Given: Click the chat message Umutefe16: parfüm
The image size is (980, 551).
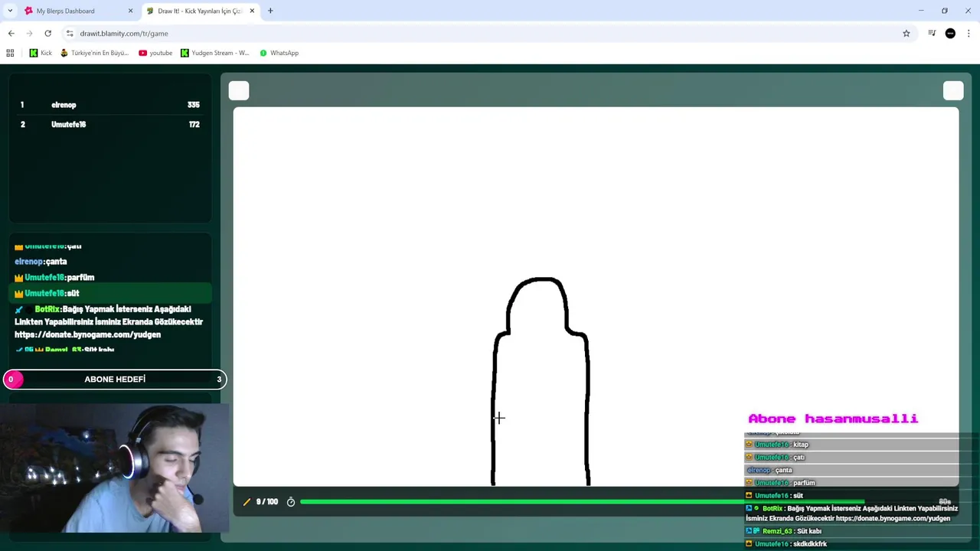Looking at the screenshot, I should coord(54,277).
